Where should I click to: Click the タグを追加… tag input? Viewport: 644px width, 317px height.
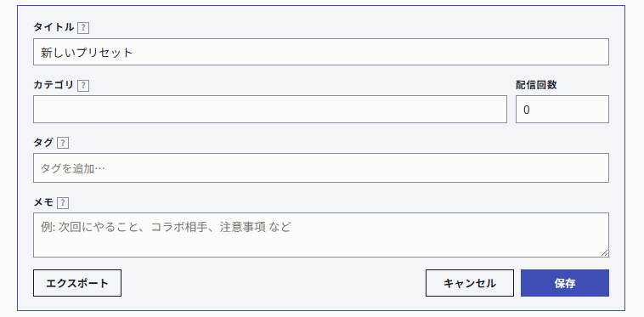click(321, 168)
